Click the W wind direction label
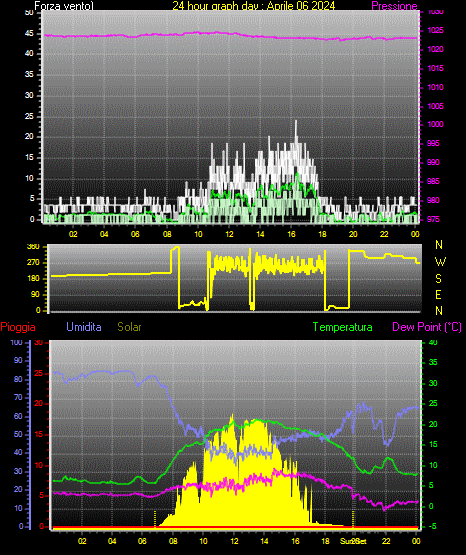This screenshot has height=555, width=466. [x=440, y=262]
